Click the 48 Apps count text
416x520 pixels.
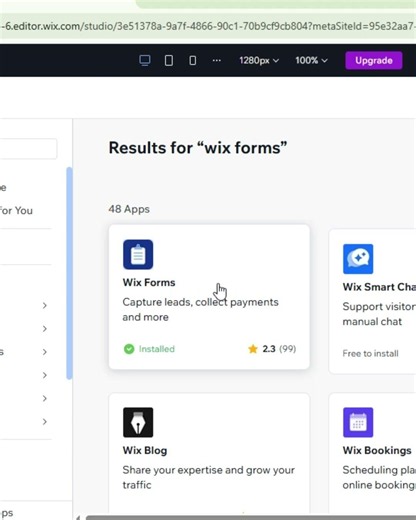pyautogui.click(x=129, y=209)
